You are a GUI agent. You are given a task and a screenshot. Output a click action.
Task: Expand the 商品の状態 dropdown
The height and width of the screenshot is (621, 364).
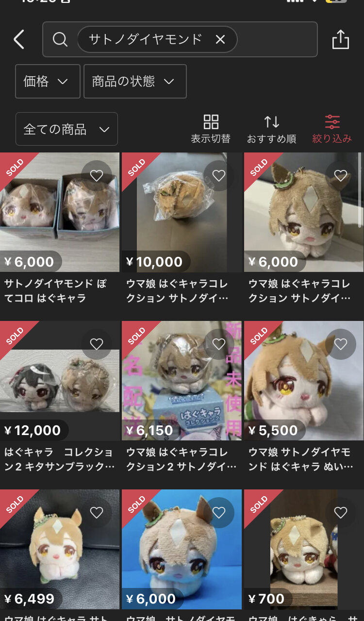pyautogui.click(x=135, y=81)
